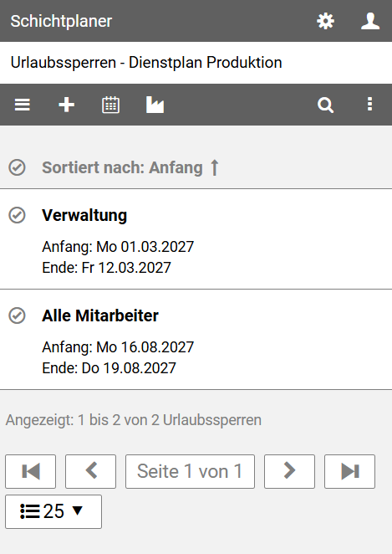This screenshot has height=554, width=392.
Task: Open the Alle Mitarbeiter entry title
Action: pos(100,315)
